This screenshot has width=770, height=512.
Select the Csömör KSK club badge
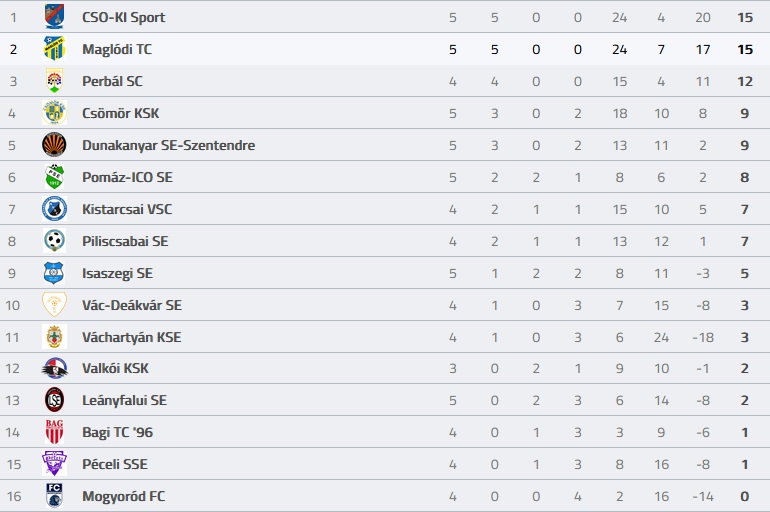coord(54,112)
